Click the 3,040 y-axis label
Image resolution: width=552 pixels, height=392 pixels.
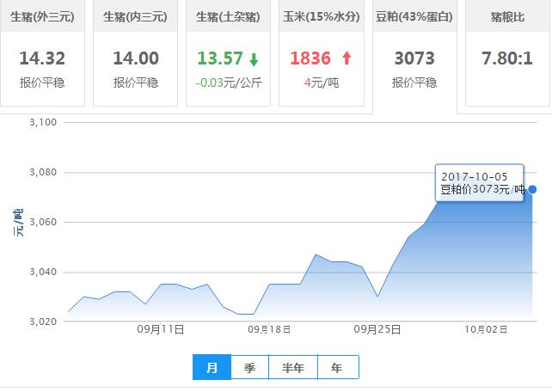pyautogui.click(x=43, y=272)
